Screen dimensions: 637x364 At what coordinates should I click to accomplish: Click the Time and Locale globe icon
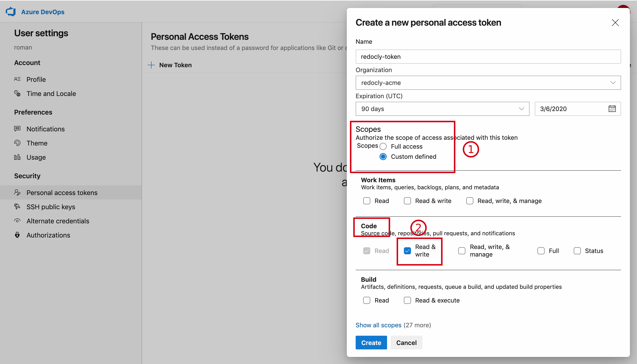[x=17, y=94]
